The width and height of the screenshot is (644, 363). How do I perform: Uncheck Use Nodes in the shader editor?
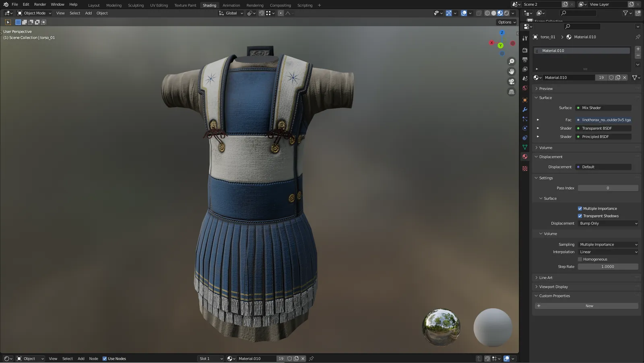pos(105,359)
